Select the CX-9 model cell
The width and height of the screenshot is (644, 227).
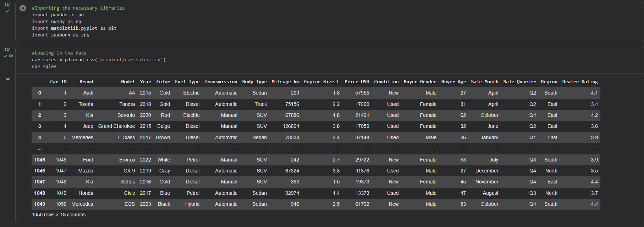129,171
